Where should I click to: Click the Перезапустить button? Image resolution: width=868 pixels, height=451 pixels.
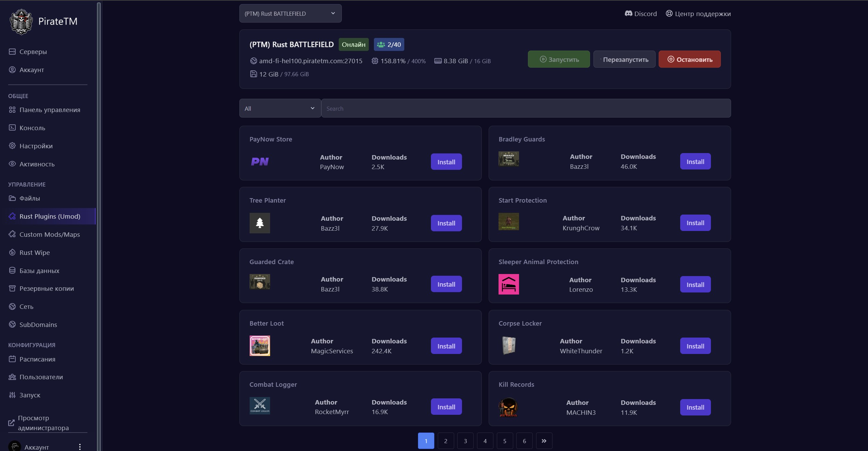pyautogui.click(x=624, y=59)
